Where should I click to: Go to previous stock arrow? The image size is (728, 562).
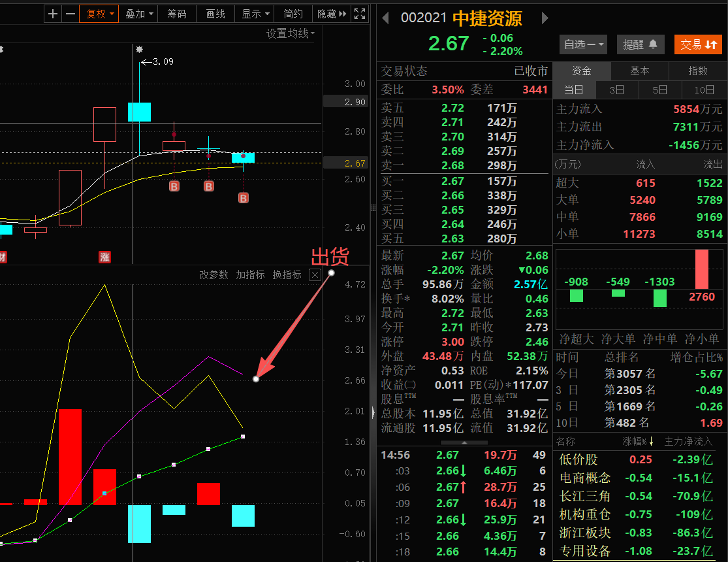click(x=385, y=18)
